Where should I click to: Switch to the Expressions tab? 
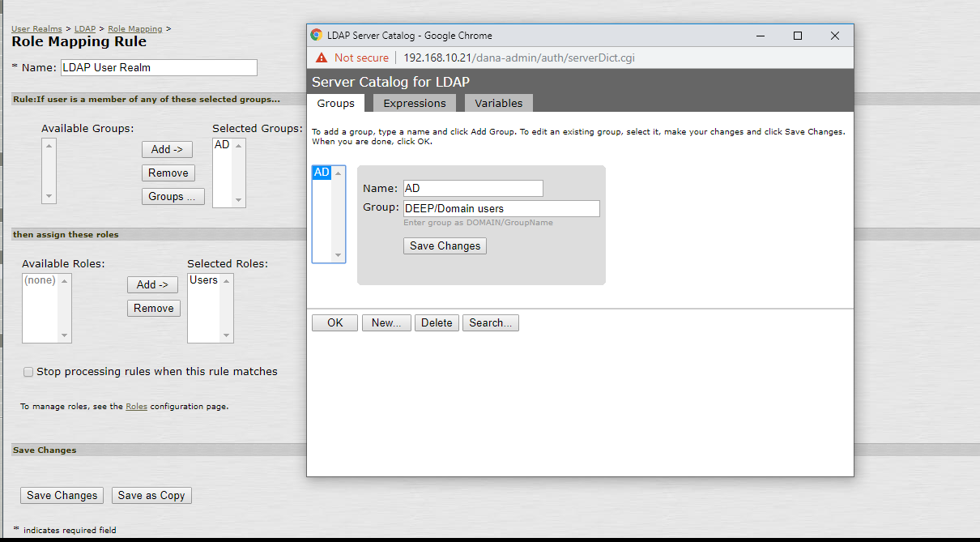(x=415, y=103)
